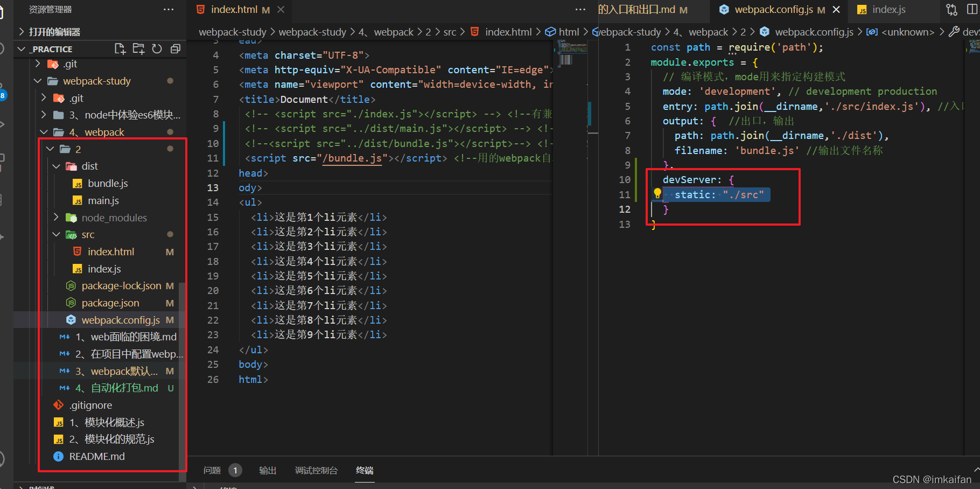Open the 终端 panel tab

coord(365,471)
